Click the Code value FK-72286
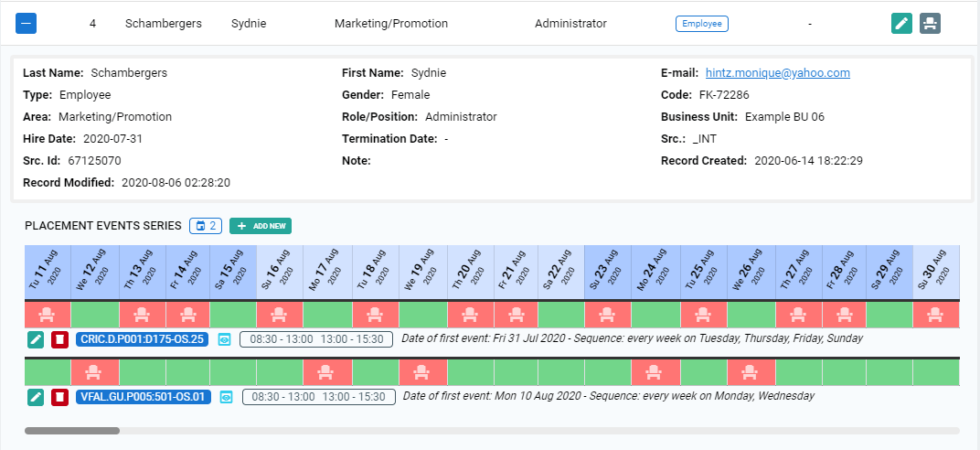The height and width of the screenshot is (450, 980). tap(724, 95)
